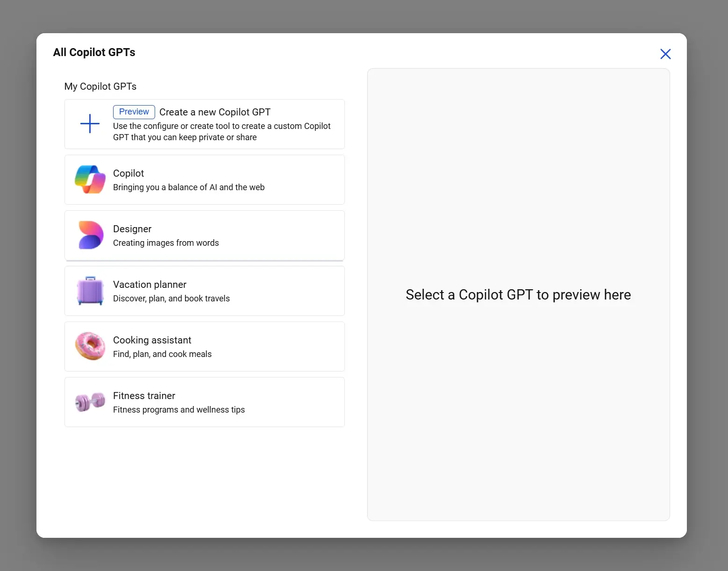Click the 'My Copilot GPTs' heading

pos(100,86)
